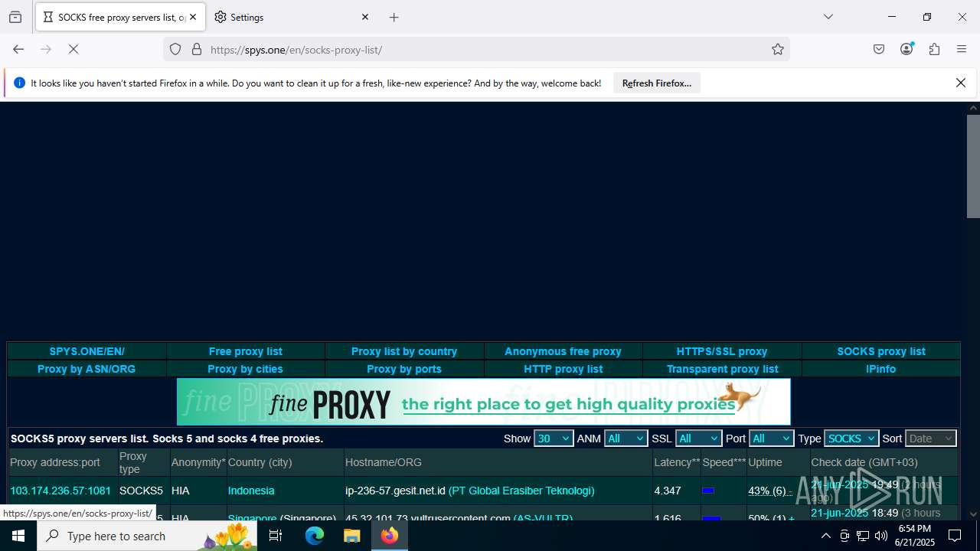Open a new tab
980x551 pixels.
[x=394, y=17]
